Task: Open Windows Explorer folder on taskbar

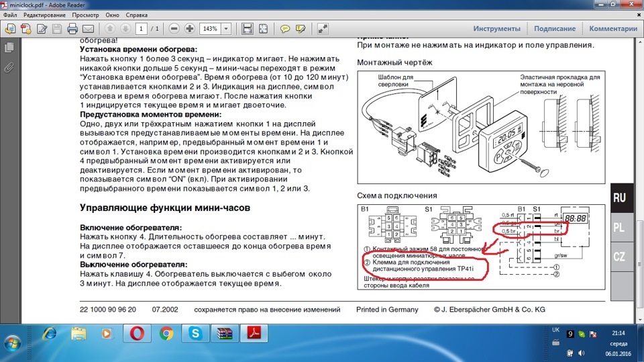Action: point(78,333)
